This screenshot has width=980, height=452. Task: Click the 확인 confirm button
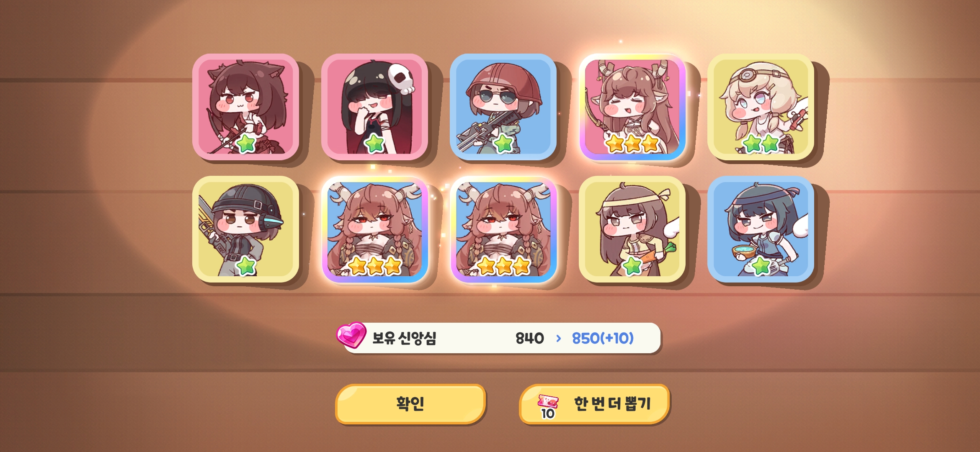[x=410, y=404]
